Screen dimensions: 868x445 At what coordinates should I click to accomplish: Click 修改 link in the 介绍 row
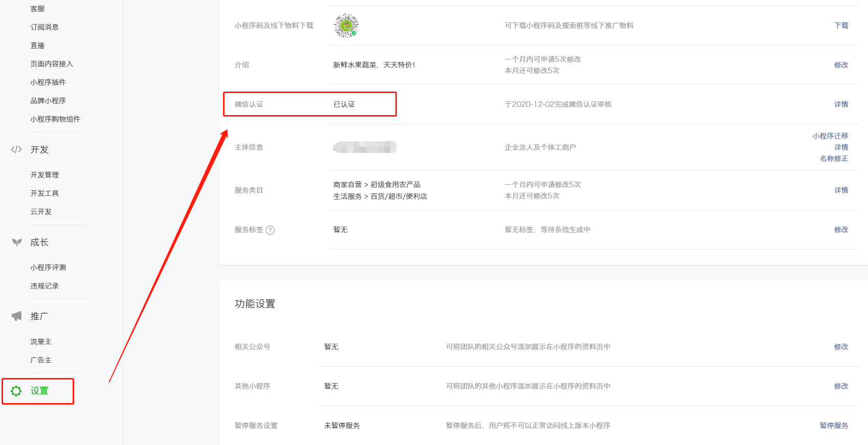[841, 65]
